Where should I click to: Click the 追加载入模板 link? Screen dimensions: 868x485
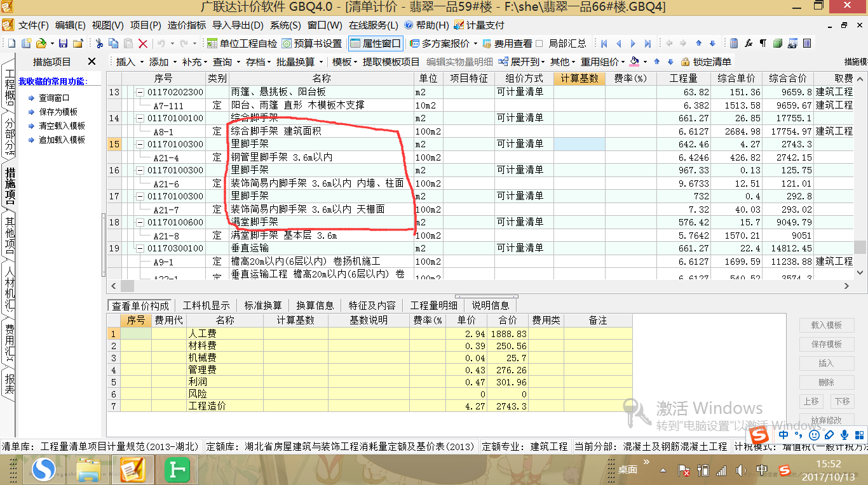click(x=62, y=140)
